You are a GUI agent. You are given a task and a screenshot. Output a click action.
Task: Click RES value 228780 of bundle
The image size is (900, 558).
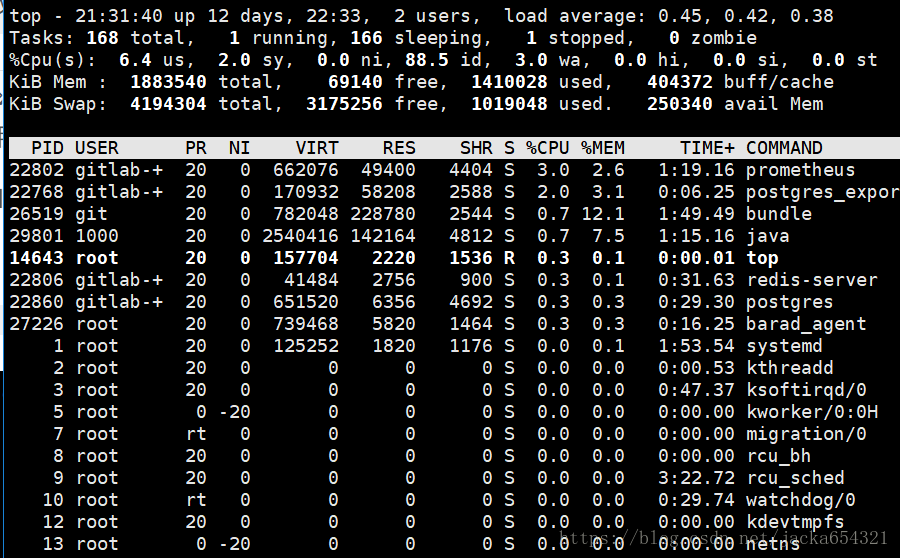coord(383,214)
